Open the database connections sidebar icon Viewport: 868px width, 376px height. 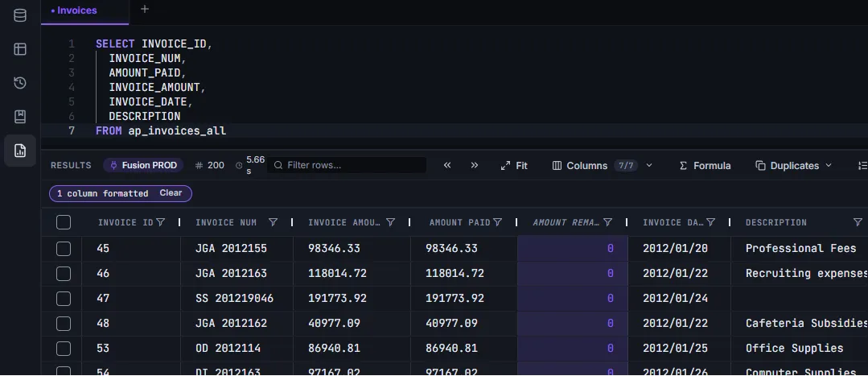click(x=20, y=15)
